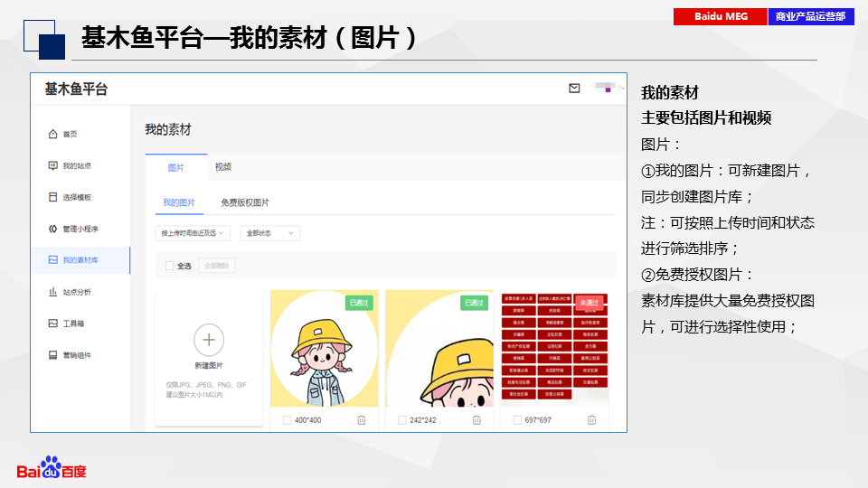Screen dimensions: 868x488
Task: Click the 营销组件 sidebar icon
Action: click(52, 354)
